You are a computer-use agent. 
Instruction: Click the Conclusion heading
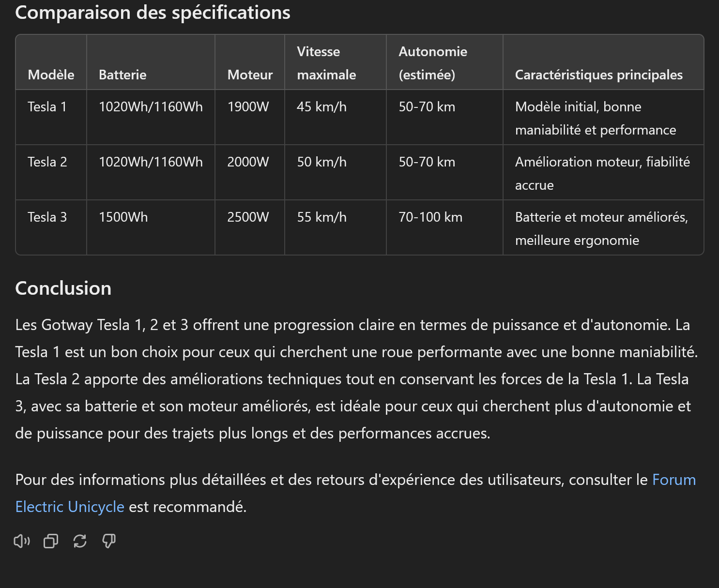(x=63, y=288)
